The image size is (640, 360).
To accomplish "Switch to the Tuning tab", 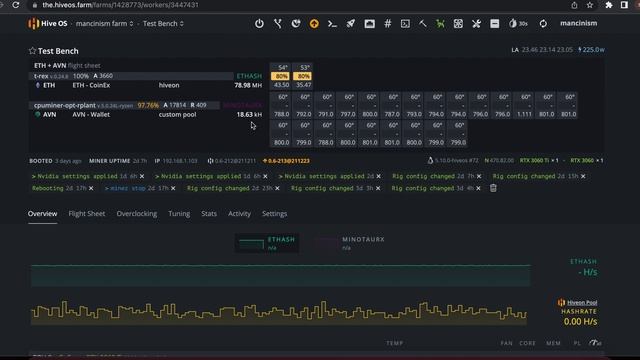I will tap(179, 213).
